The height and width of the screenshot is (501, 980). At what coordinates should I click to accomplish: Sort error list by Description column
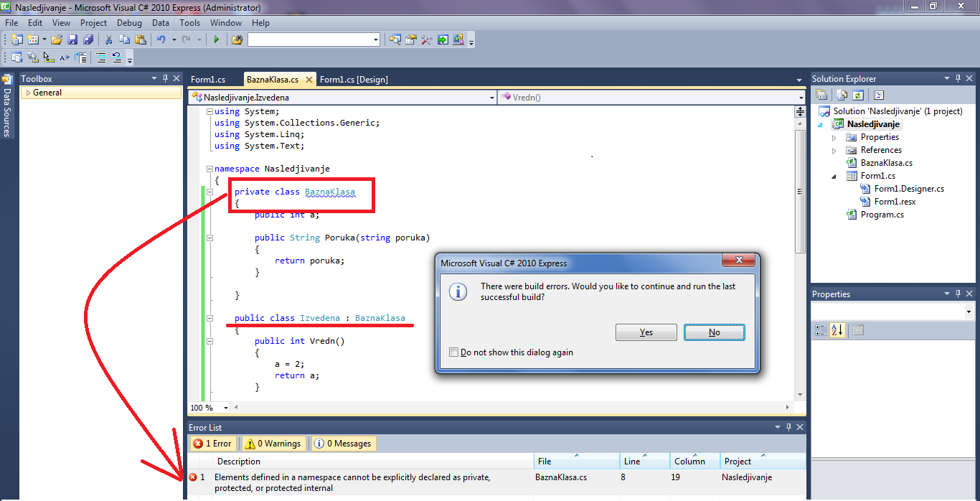pyautogui.click(x=374, y=462)
